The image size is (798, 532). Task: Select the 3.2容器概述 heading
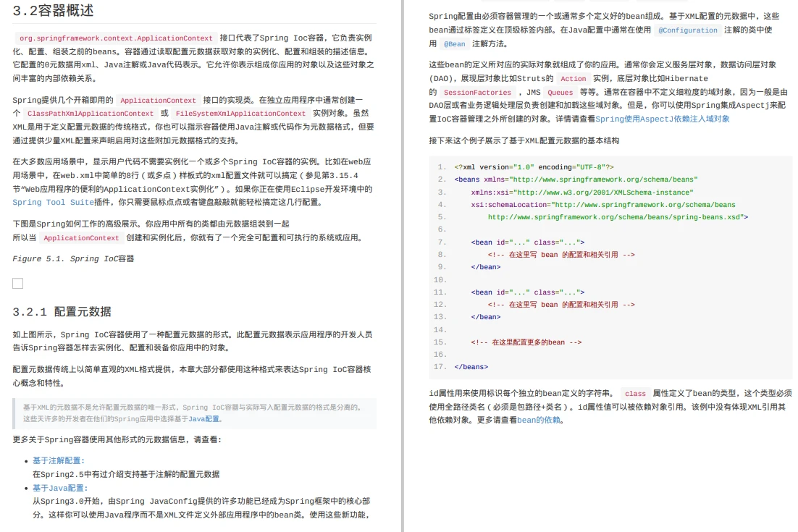pos(53,11)
